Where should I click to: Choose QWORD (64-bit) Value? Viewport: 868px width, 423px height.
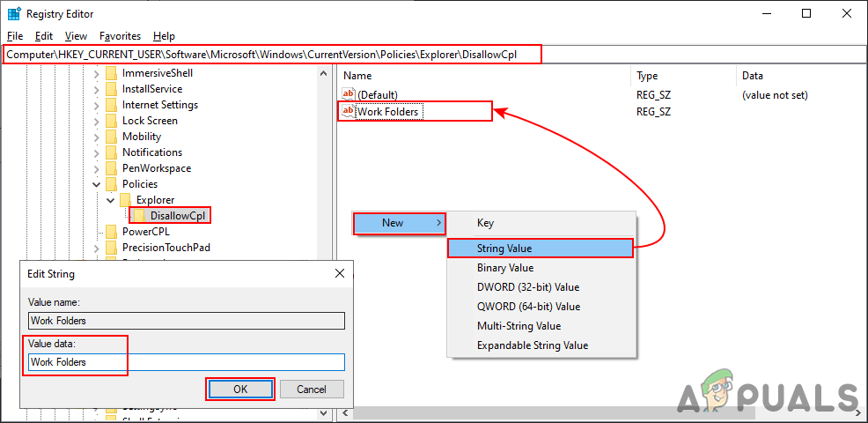click(x=542, y=307)
